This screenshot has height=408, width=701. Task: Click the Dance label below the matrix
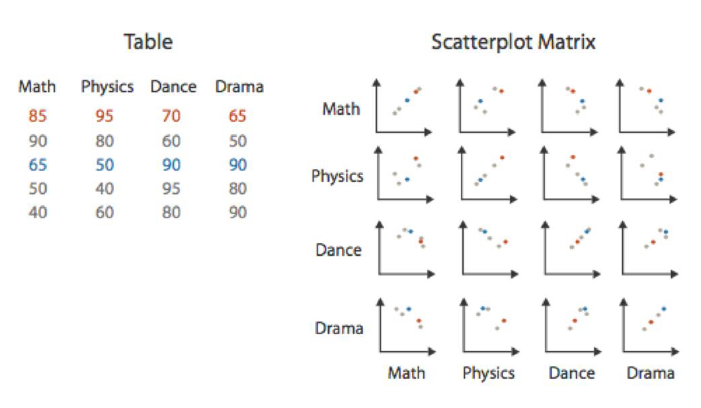pyautogui.click(x=572, y=373)
